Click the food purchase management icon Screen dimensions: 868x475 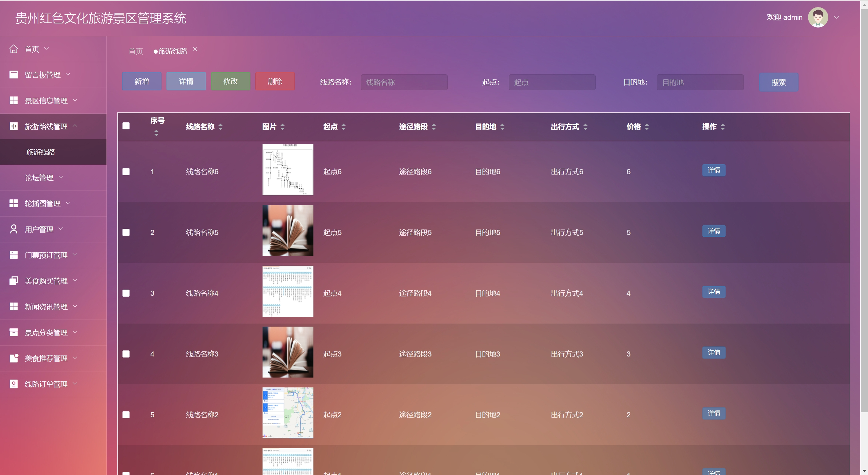tap(14, 281)
